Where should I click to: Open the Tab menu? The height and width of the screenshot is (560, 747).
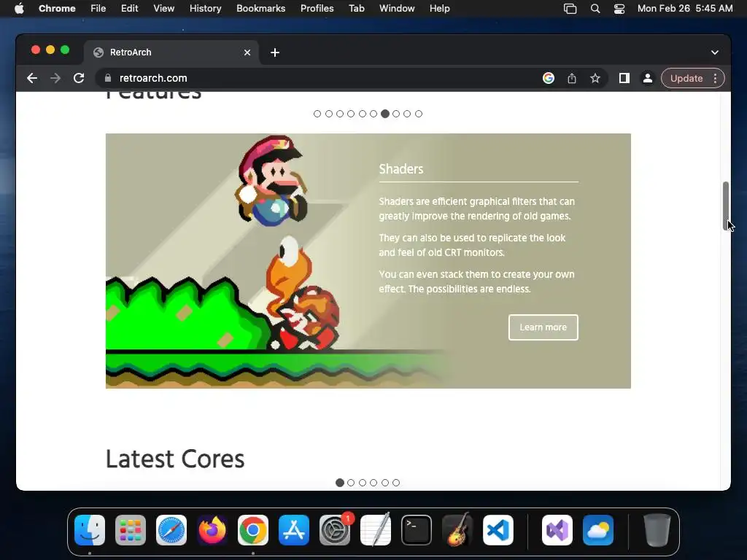356,9
